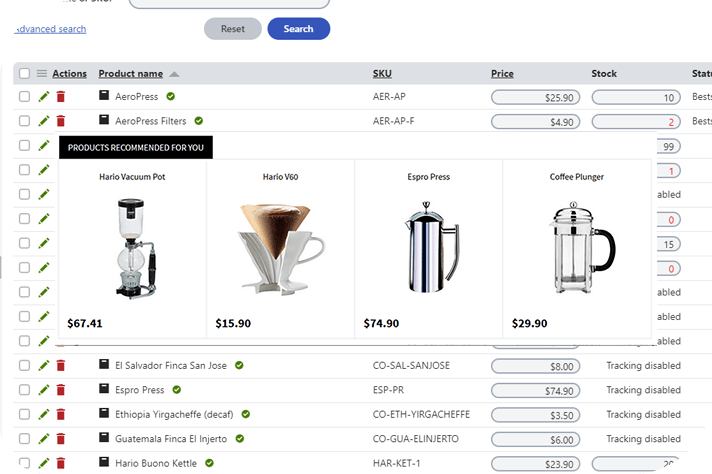Tick checkbox in row with stock 15
The width and height of the screenshot is (712, 474).
(x=25, y=244)
